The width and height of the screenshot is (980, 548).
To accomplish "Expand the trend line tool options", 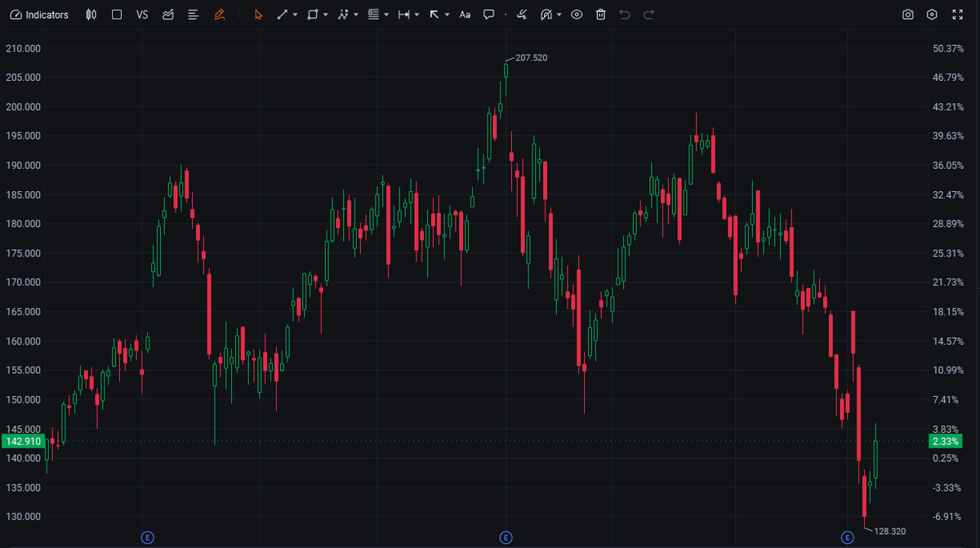I will coord(296,15).
